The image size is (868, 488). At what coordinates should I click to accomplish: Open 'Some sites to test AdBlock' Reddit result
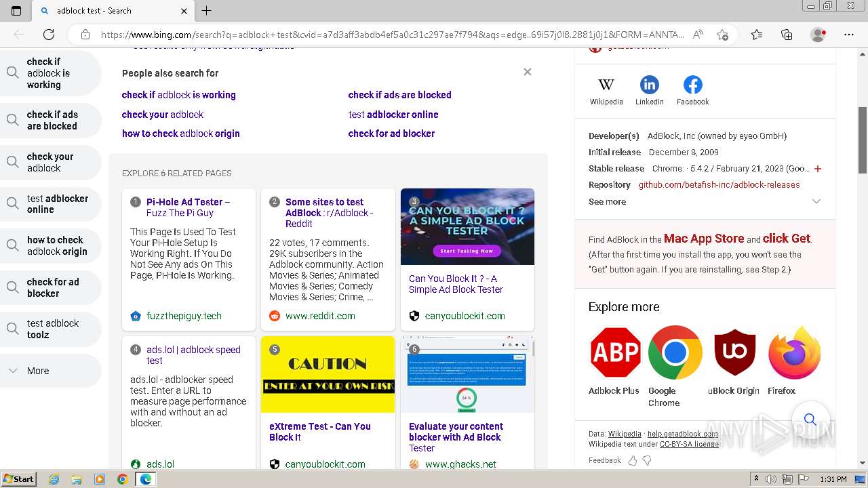pyautogui.click(x=330, y=213)
